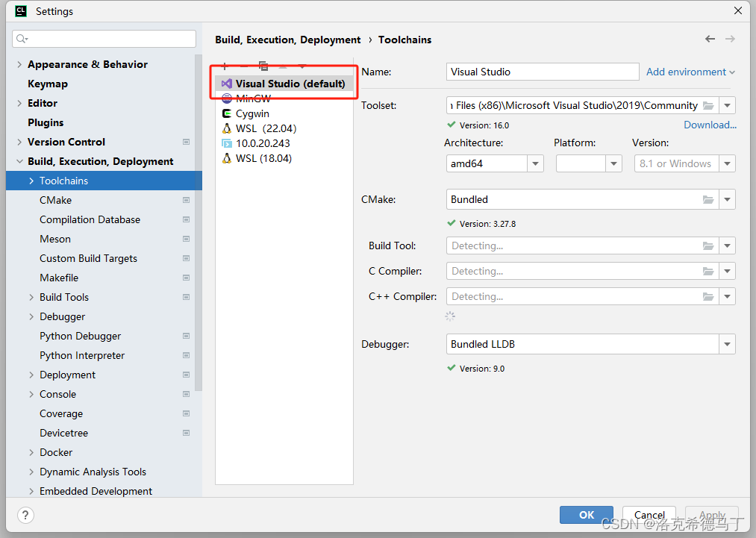Viewport: 756px width, 538px height.
Task: Select Cygwin toolchain
Action: point(284,113)
